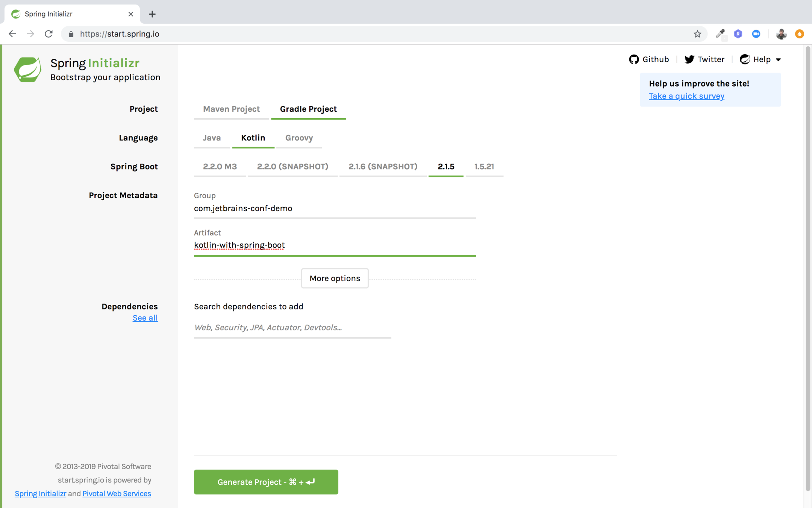812x508 pixels.
Task: See all dependencies link
Action: [x=145, y=318]
